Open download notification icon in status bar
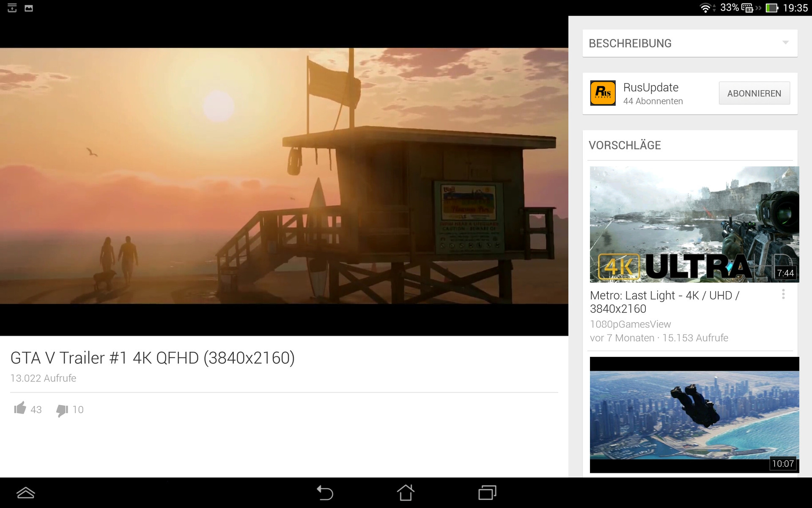 [12, 8]
